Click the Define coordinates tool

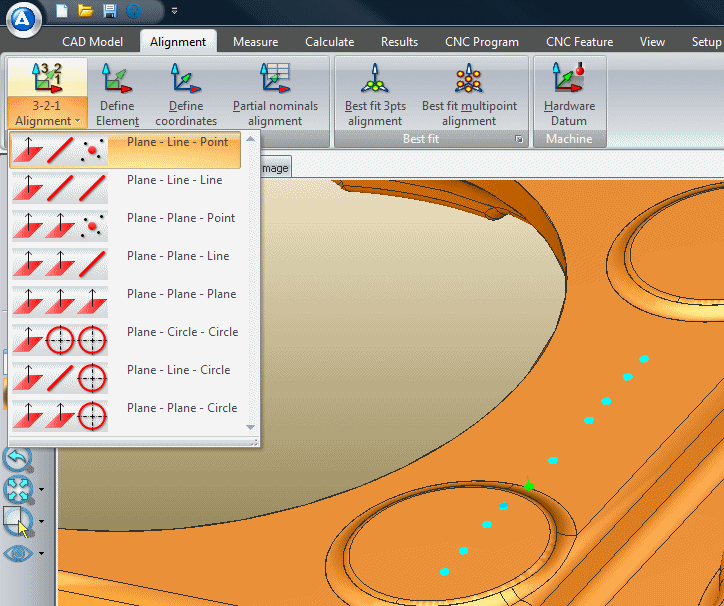tap(186, 94)
